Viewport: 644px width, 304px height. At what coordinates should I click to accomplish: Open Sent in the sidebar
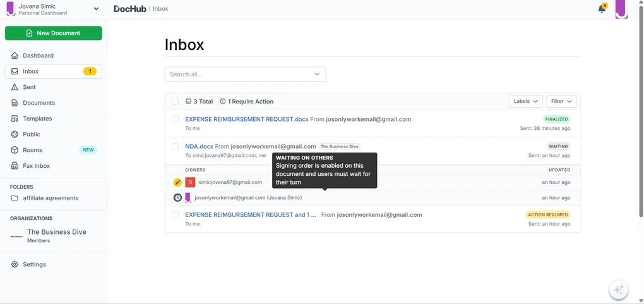tap(54, 87)
